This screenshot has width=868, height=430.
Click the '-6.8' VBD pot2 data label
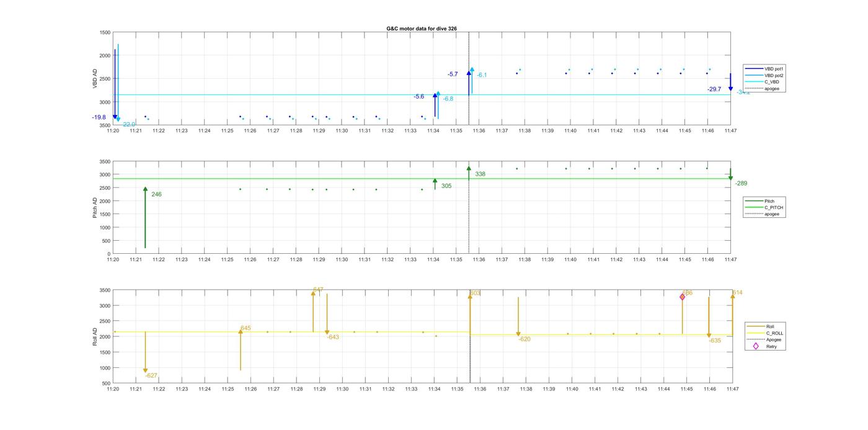point(448,99)
